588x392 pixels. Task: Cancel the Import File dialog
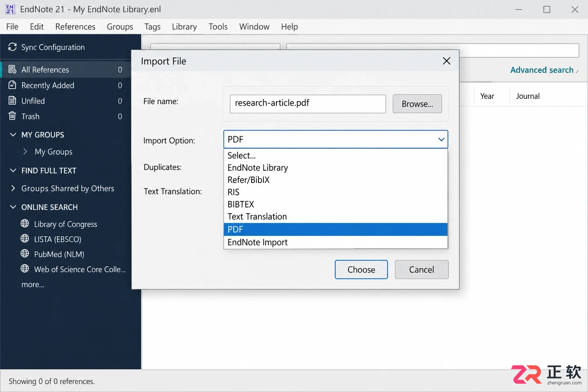[x=422, y=269]
